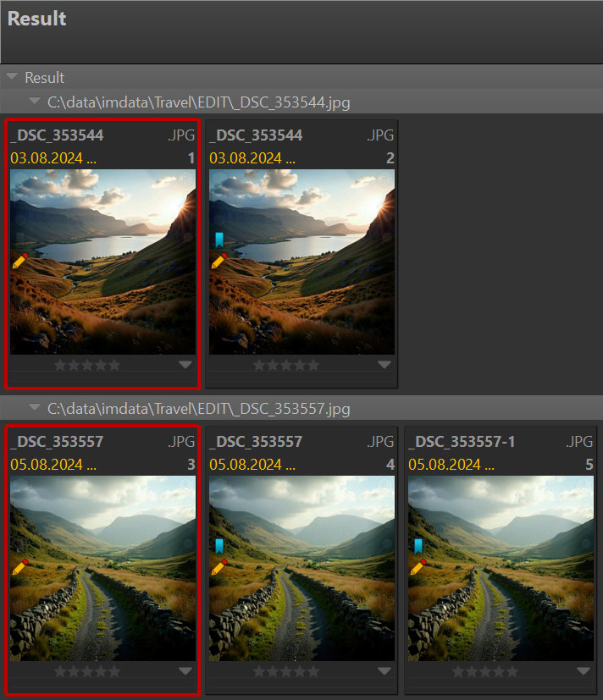Click date 05.08.2024 on card 3
603x700 pixels.
pos(47,465)
